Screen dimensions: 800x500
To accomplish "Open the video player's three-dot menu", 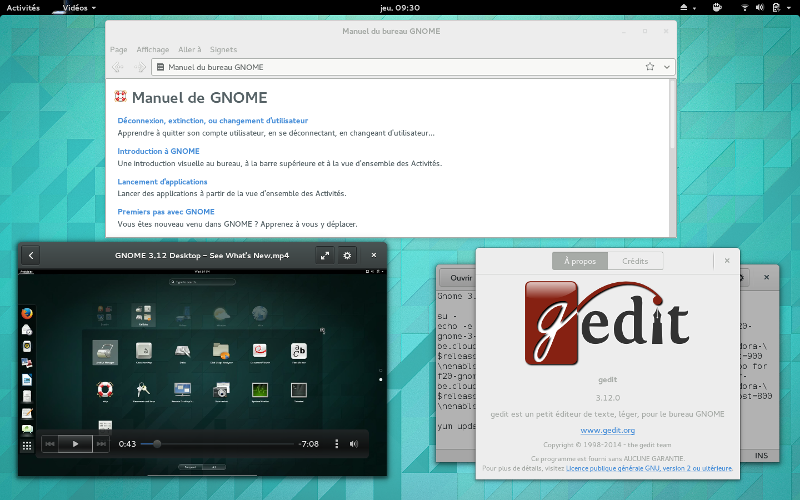I will 336,444.
